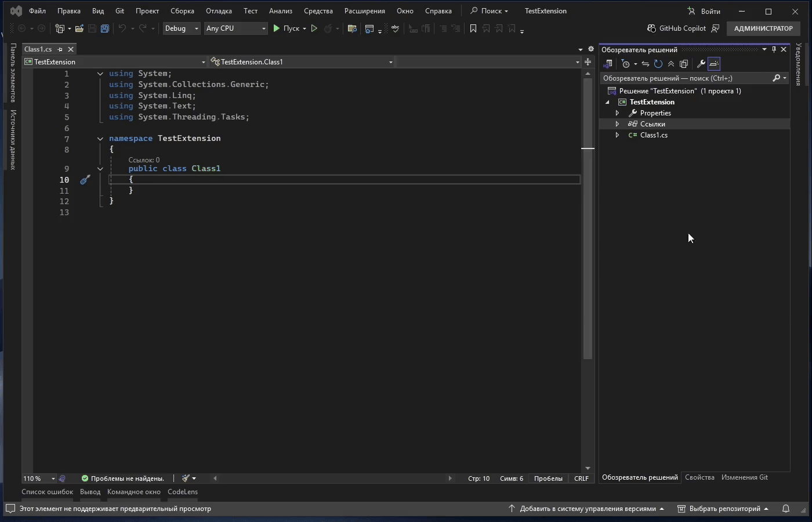
Task: Open GitHub Copilot from the toolbar
Action: (x=676, y=28)
